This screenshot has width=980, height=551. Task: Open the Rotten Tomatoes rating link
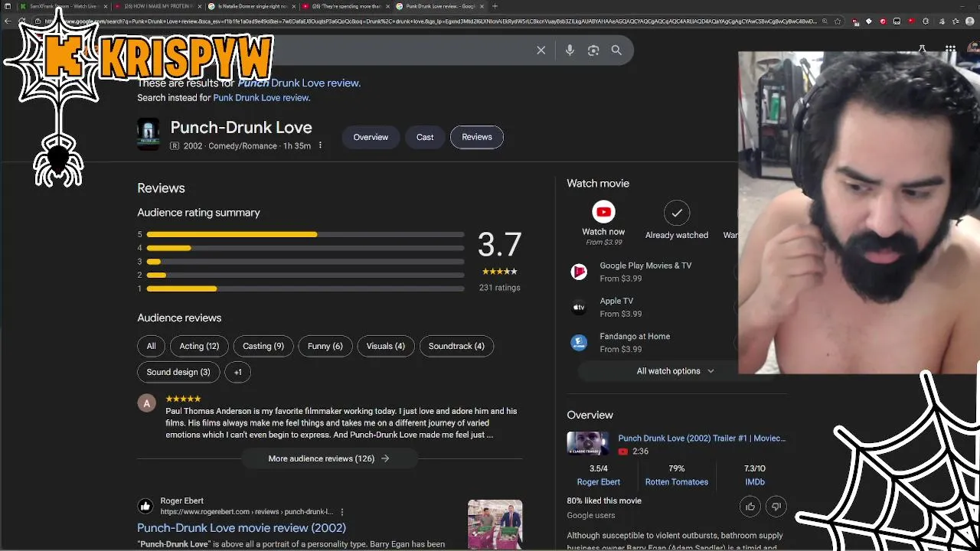(677, 482)
